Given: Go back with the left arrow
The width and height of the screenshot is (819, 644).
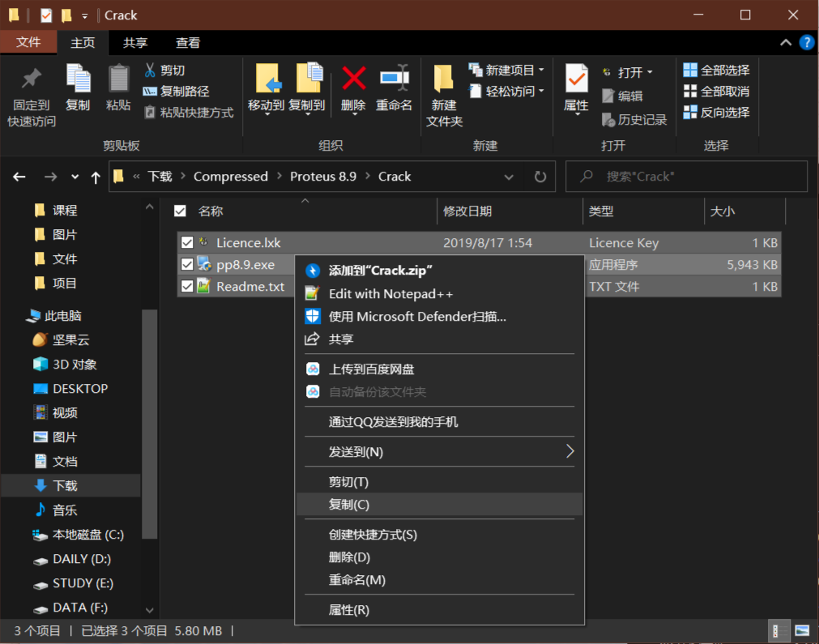Looking at the screenshot, I should [19, 177].
